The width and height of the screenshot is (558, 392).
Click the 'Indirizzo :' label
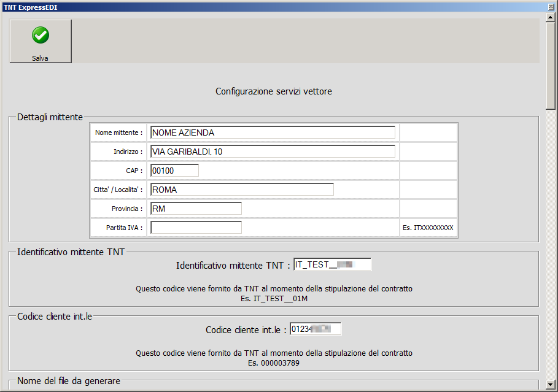point(128,152)
